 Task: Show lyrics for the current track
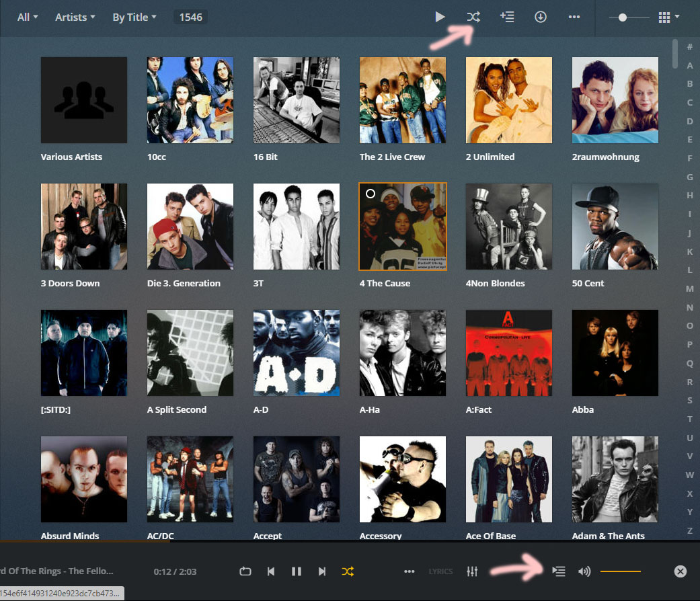440,571
